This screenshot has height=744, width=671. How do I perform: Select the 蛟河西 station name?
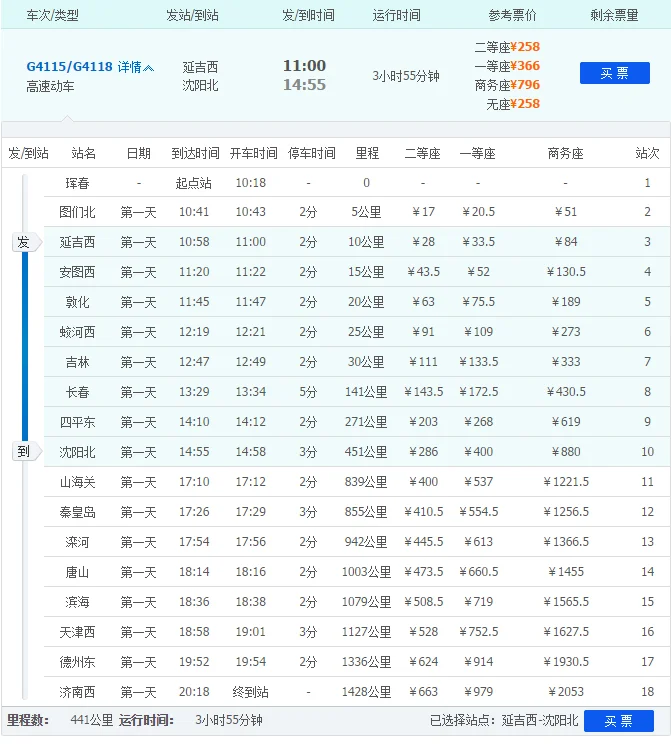pos(77,332)
